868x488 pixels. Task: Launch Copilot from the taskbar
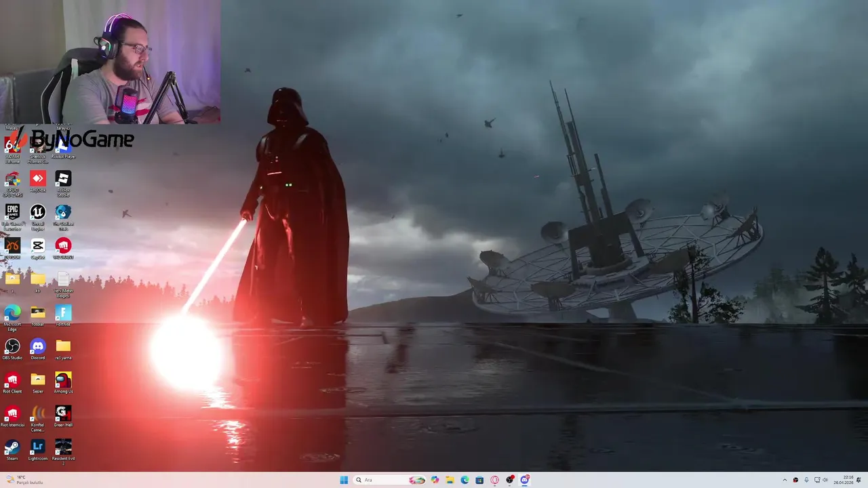tap(435, 480)
